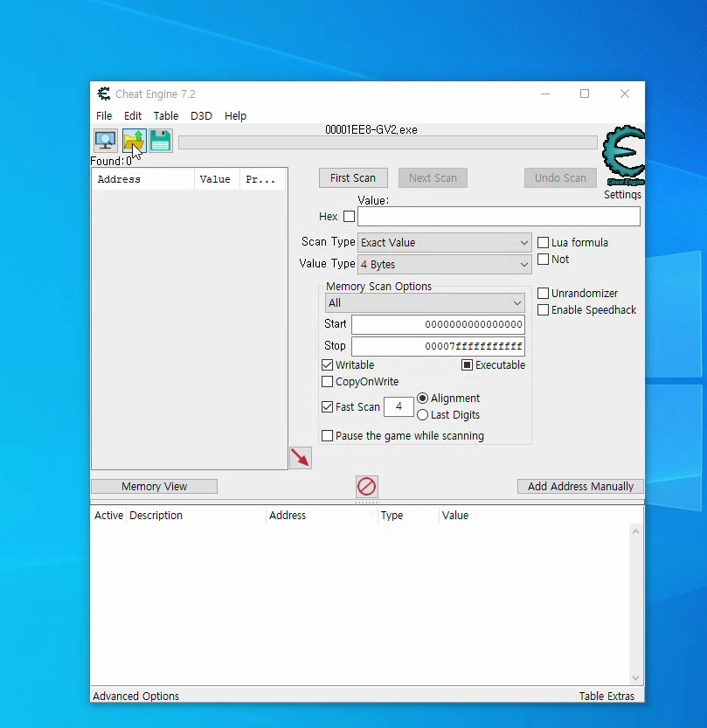The width and height of the screenshot is (707, 728).
Task: Click the Fast Scan alignment value field
Action: pos(399,406)
